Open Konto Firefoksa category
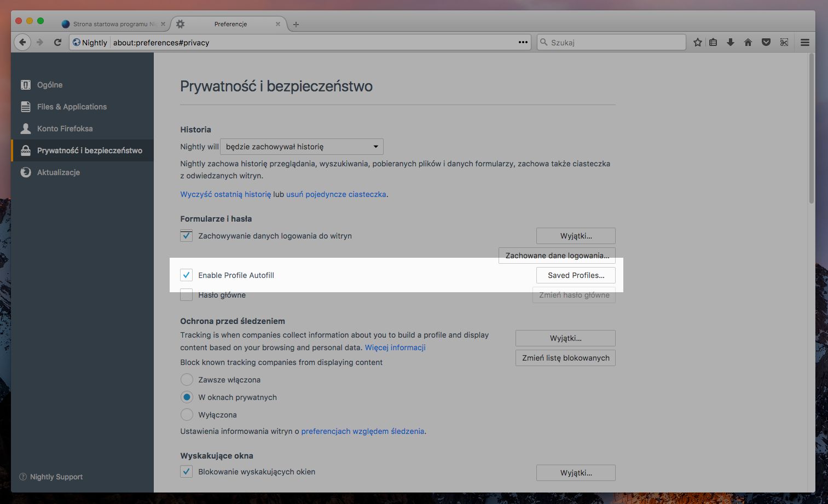Viewport: 828px width, 504px height. click(x=82, y=129)
